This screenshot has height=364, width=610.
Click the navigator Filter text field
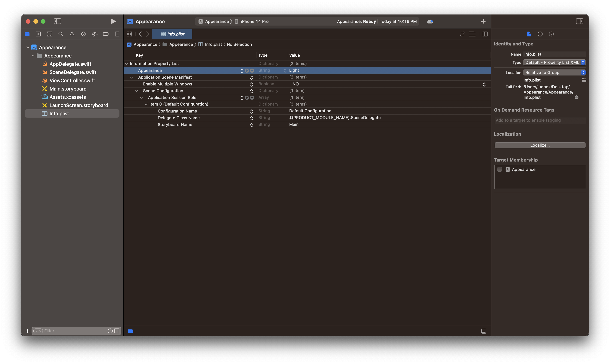pos(74,331)
